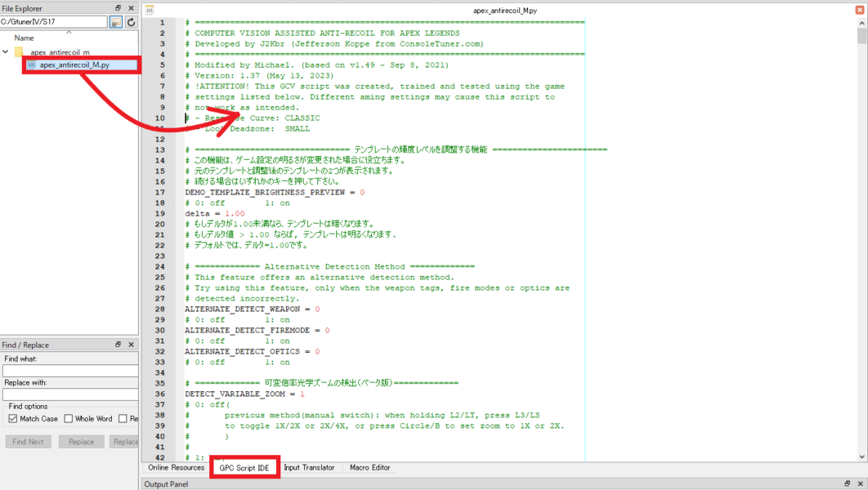Tick the partially hidden third find option

point(123,419)
